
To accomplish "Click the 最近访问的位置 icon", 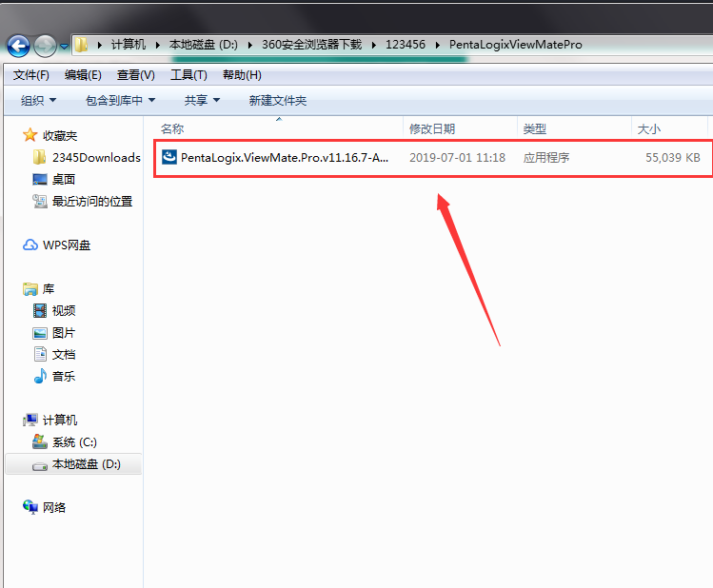I will pos(40,202).
